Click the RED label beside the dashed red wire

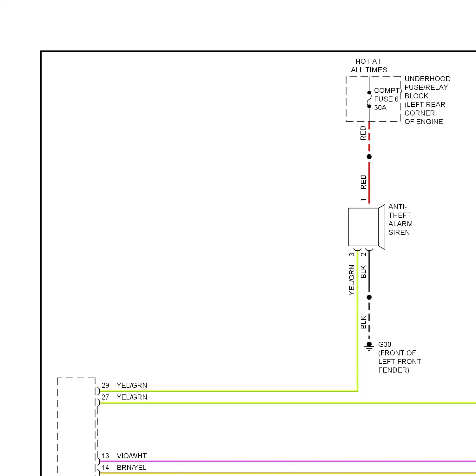point(363,133)
